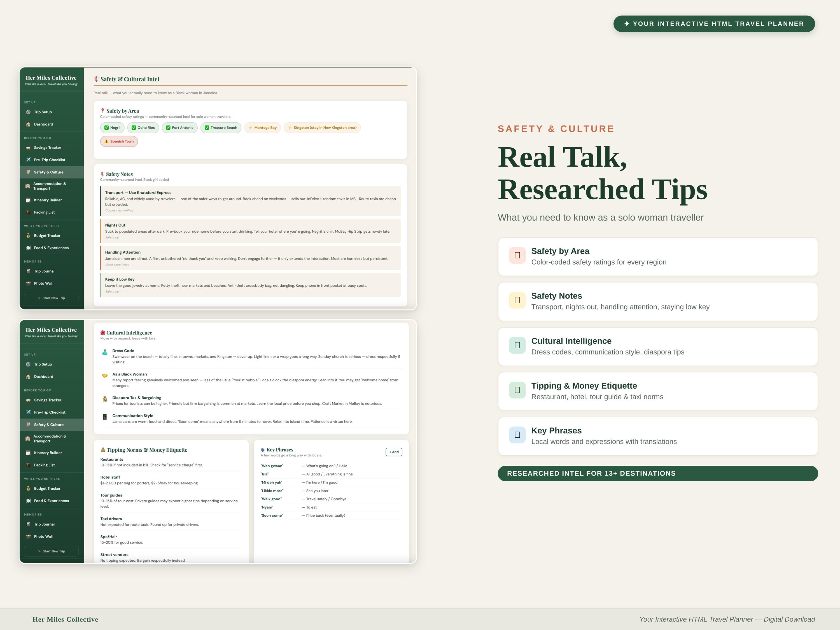Click the Savings Tracker piggy icon in upper planner
The image size is (840, 630).
[28, 148]
